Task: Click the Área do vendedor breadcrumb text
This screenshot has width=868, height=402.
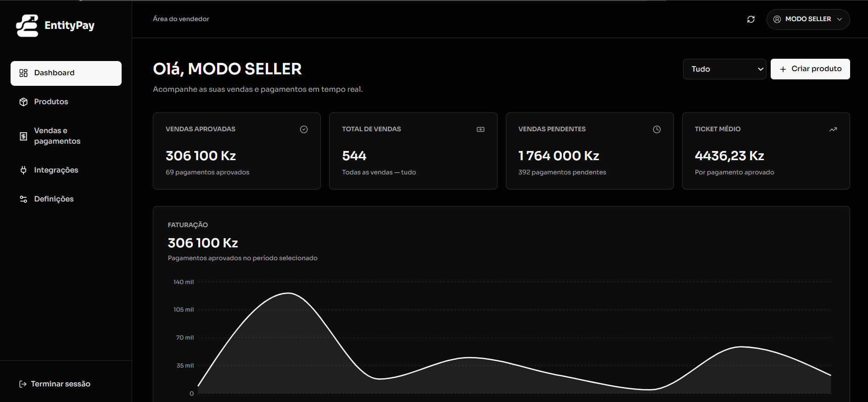Action: click(181, 19)
